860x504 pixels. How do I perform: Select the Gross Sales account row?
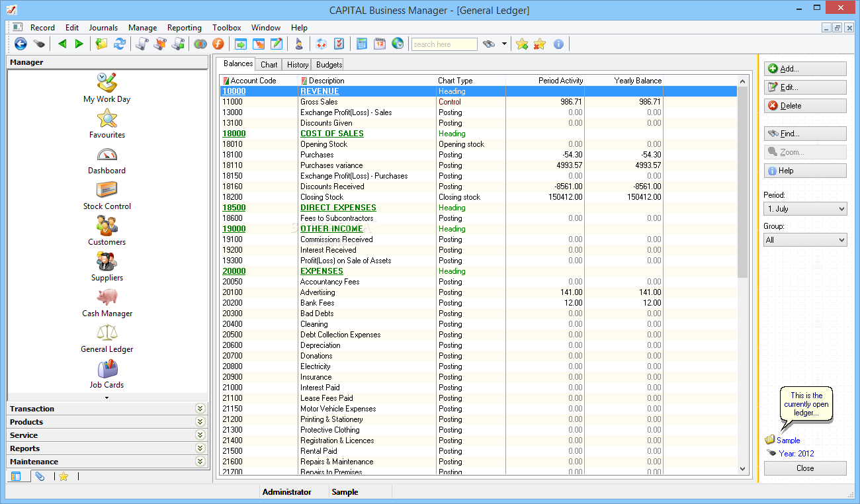point(478,102)
